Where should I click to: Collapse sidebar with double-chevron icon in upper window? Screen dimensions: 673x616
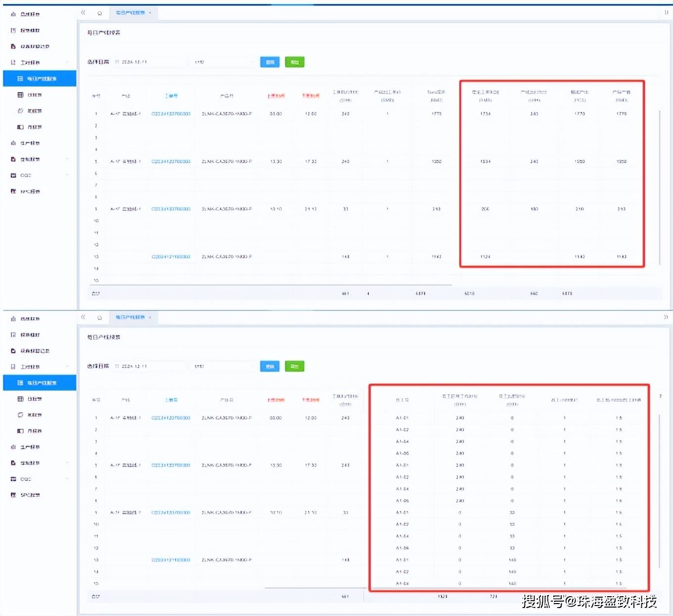pyautogui.click(x=83, y=12)
